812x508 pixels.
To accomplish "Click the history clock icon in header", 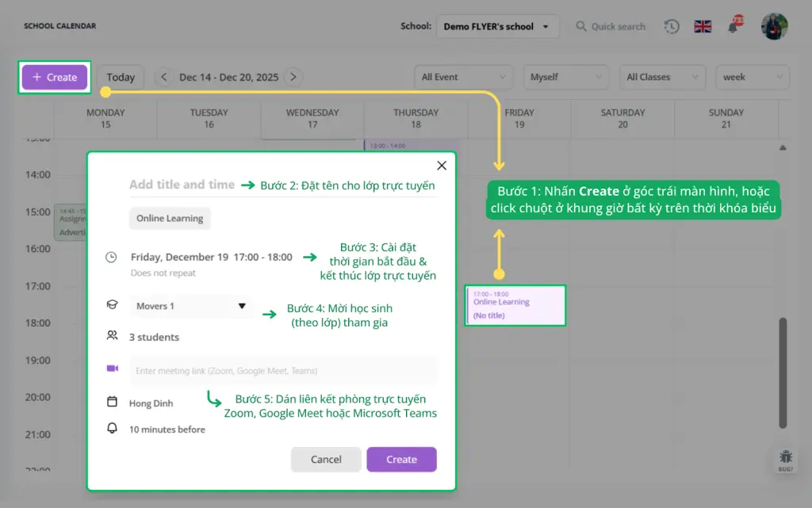I will pyautogui.click(x=672, y=26).
